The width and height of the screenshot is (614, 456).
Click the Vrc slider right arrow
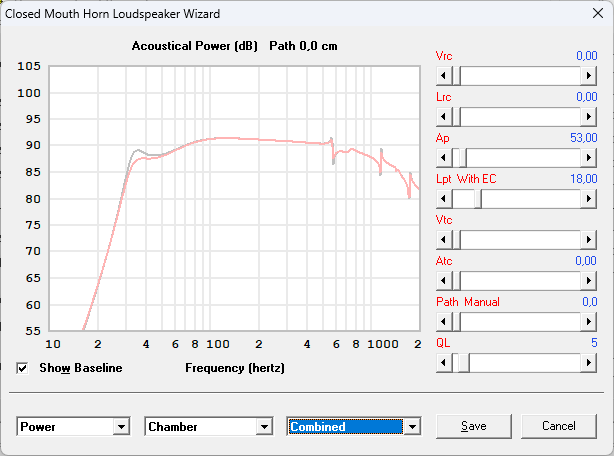(x=589, y=76)
